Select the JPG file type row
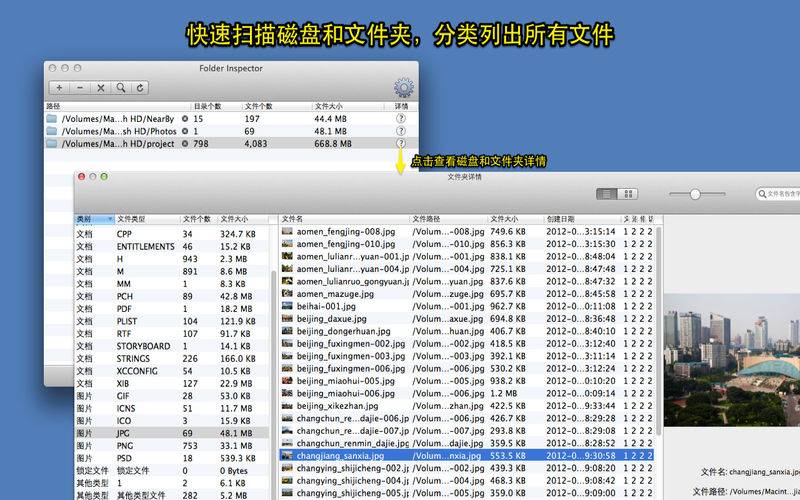The image size is (800, 500). [x=170, y=434]
